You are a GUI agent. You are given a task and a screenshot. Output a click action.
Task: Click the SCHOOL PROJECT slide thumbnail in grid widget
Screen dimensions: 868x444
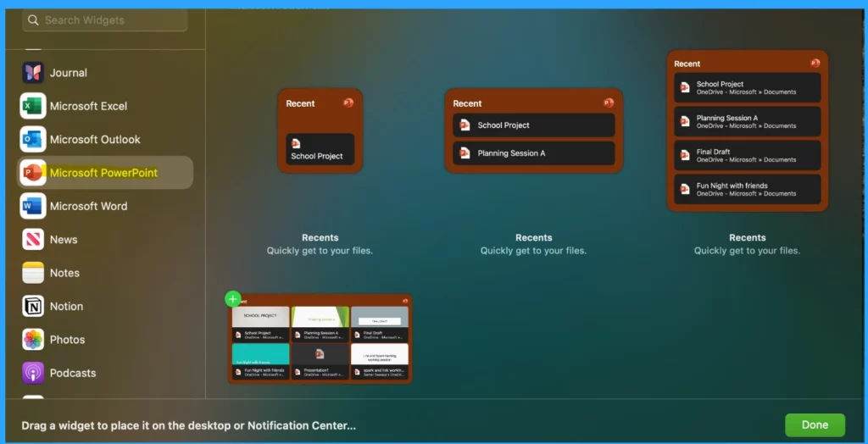pos(260,317)
